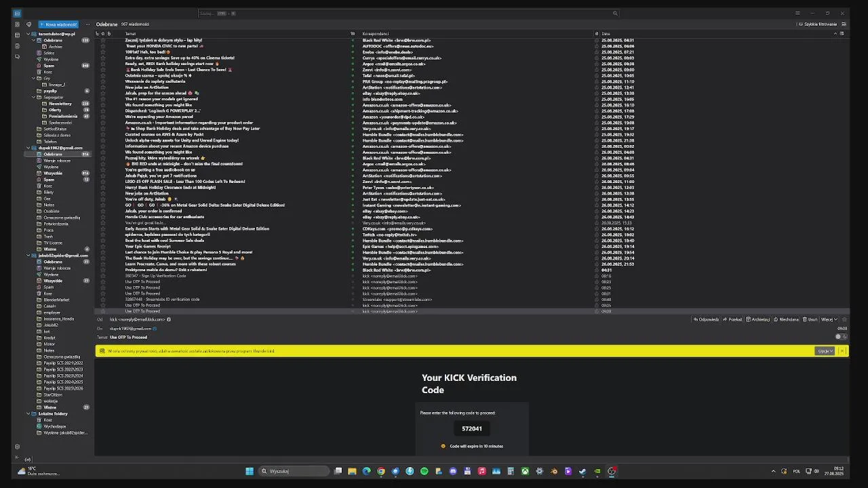The height and width of the screenshot is (488, 868).
Task: Star the 'New jobs on ArtStation' message dated 12:41
Action: (103, 87)
